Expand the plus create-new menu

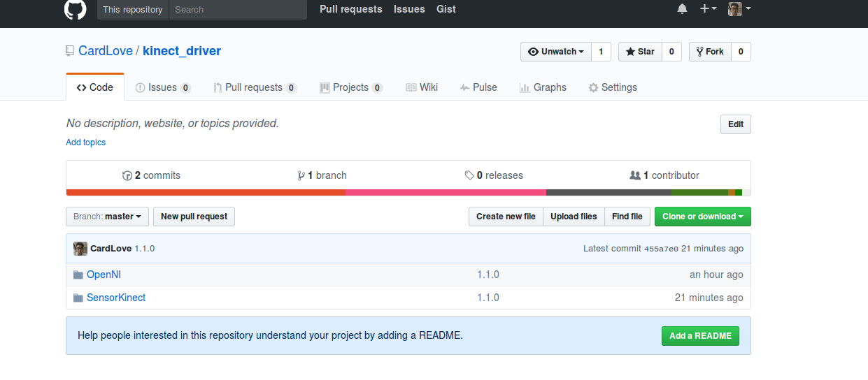[708, 9]
